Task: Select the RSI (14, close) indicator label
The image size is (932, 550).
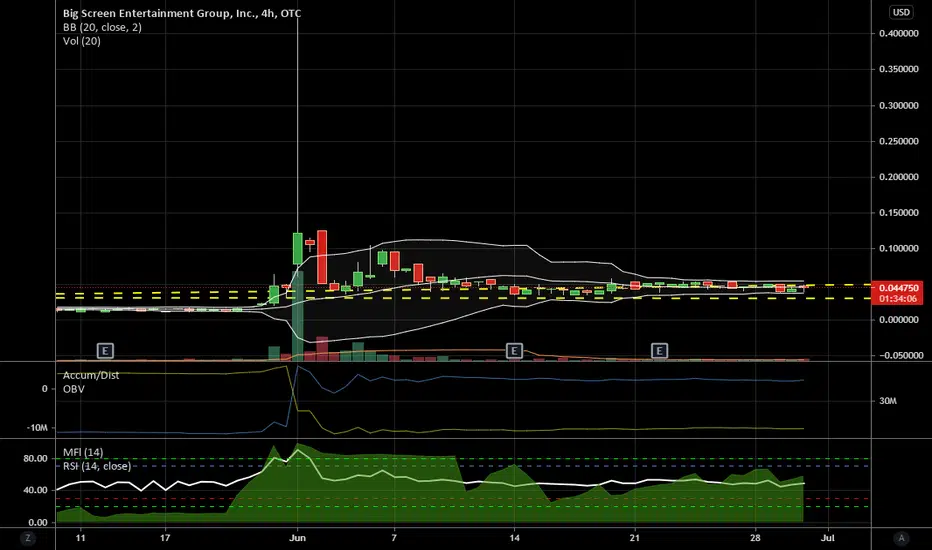Action: tap(97, 466)
